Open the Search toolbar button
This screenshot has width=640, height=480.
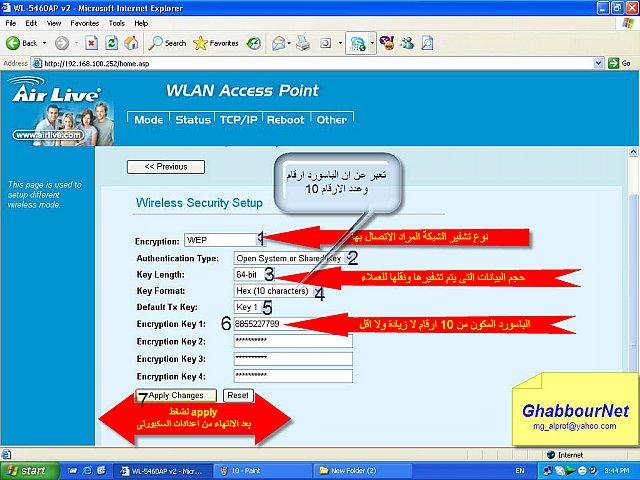167,43
